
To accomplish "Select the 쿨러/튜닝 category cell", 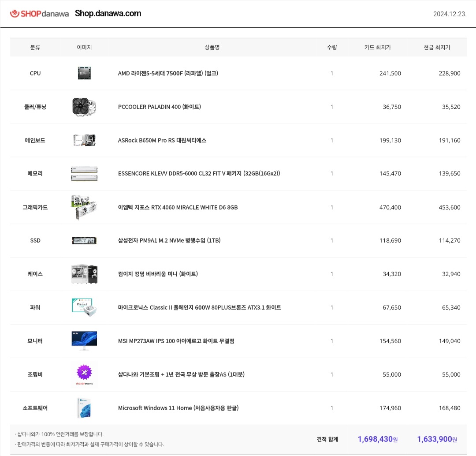I will pos(35,107).
